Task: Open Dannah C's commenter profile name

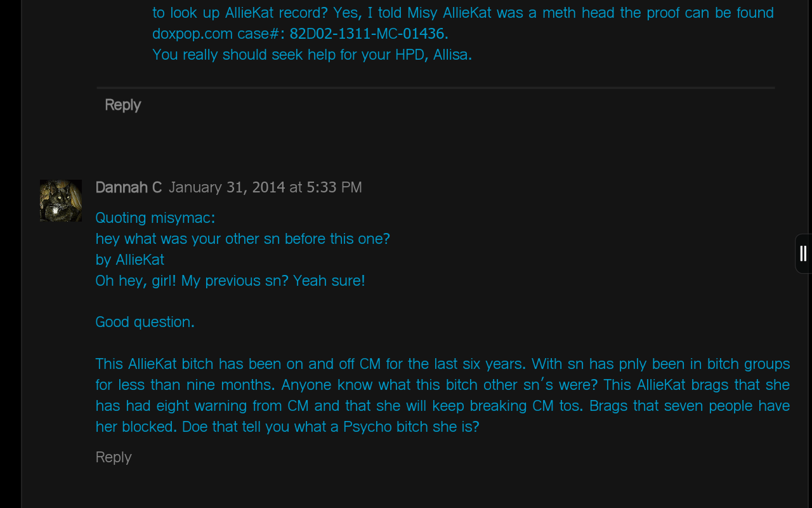Action: tap(128, 187)
